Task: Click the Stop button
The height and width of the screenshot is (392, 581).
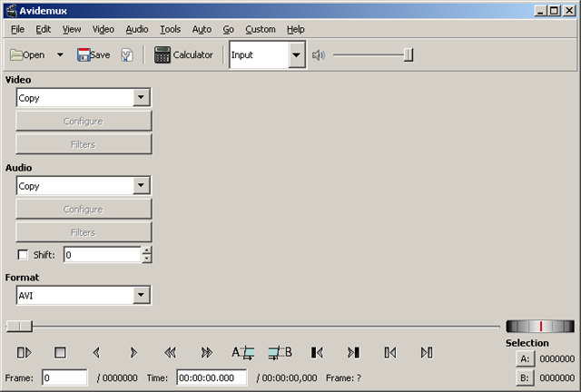Action: click(60, 352)
